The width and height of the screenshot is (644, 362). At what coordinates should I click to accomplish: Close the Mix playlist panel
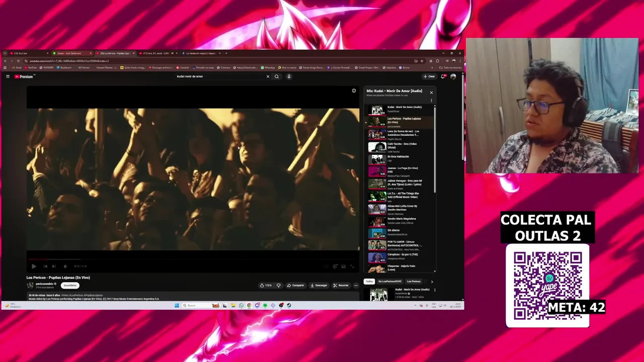pyautogui.click(x=431, y=93)
